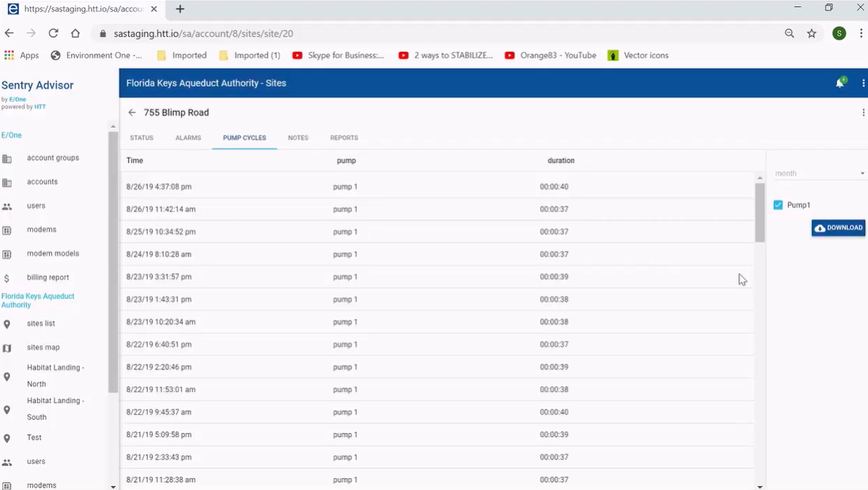Click the modem models icon
Screen dimensions: 868x490
click(x=7, y=254)
